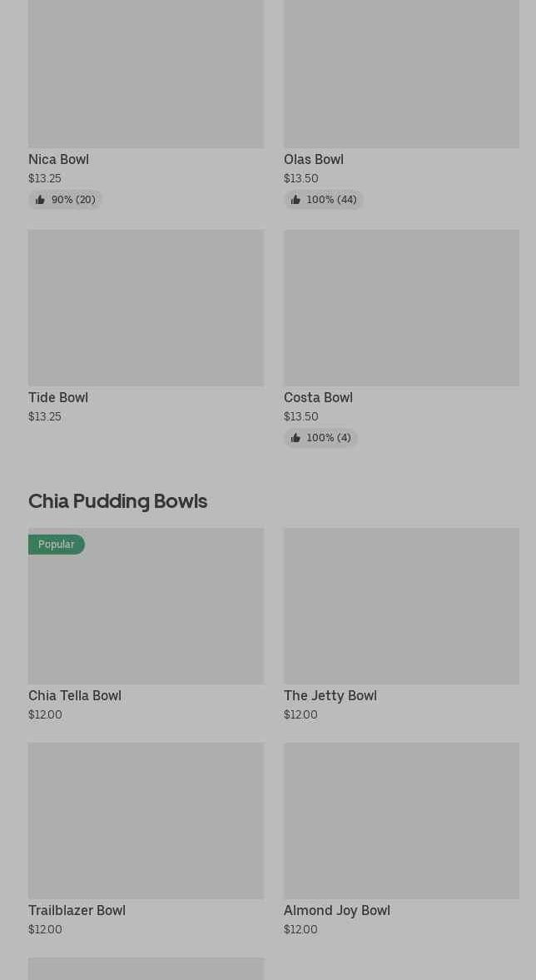Click the Nica Bowl title
536x980 pixels.
[58, 159]
